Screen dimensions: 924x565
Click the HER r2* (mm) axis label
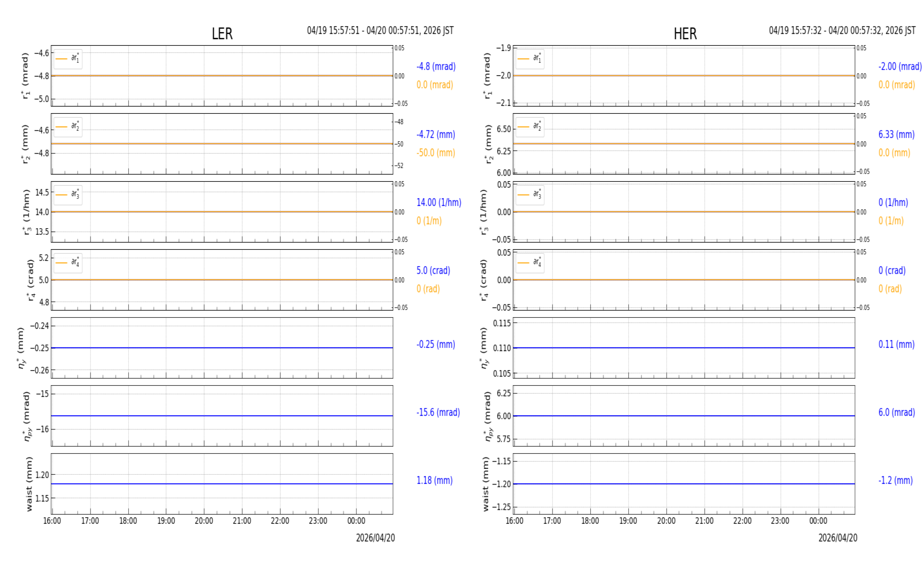click(x=488, y=144)
